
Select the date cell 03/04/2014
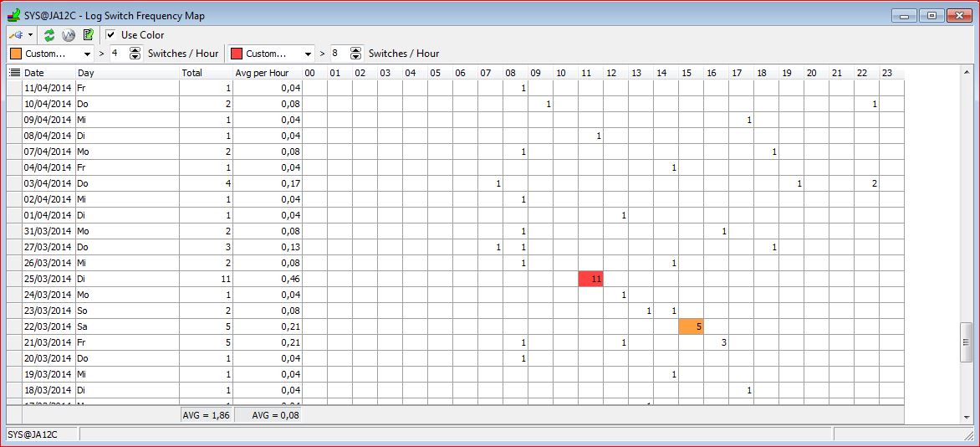(x=48, y=183)
